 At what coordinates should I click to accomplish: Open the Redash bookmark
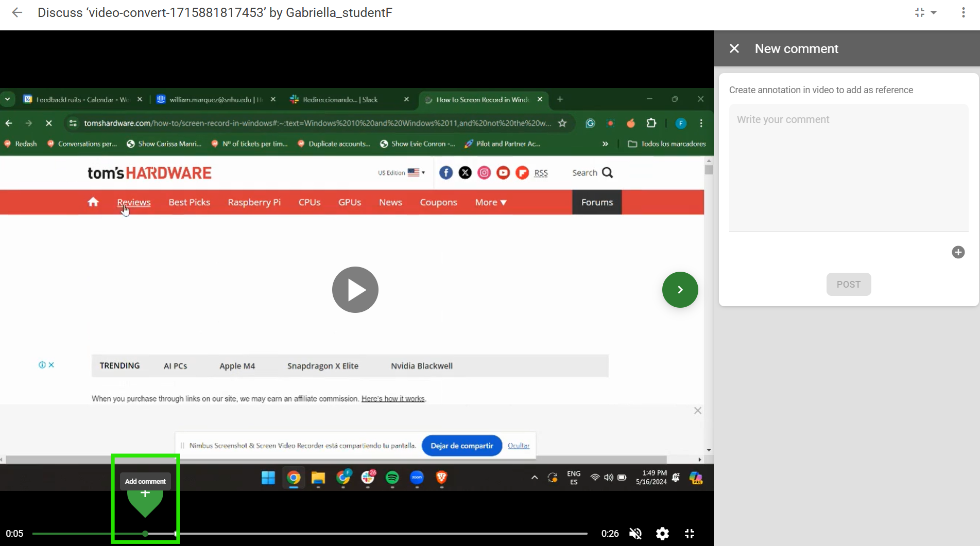(x=21, y=144)
